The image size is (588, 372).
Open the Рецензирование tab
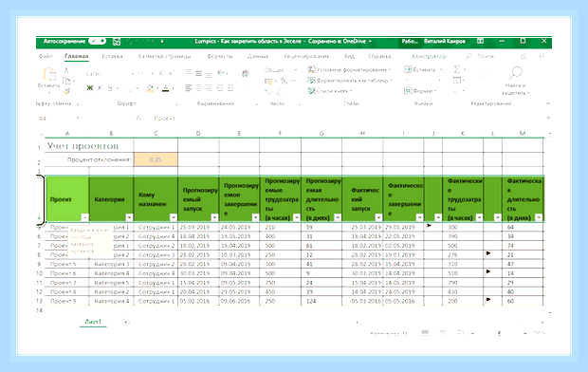[306, 56]
